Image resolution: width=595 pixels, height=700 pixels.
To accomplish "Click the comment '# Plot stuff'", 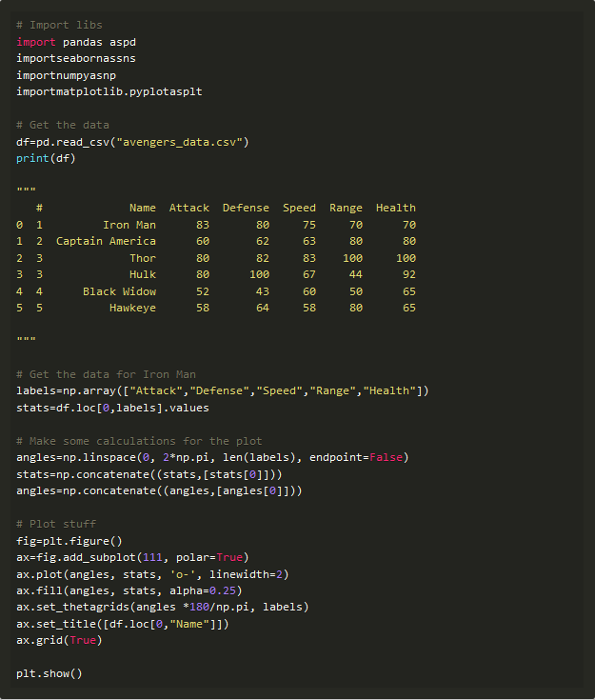I will pos(56,524).
